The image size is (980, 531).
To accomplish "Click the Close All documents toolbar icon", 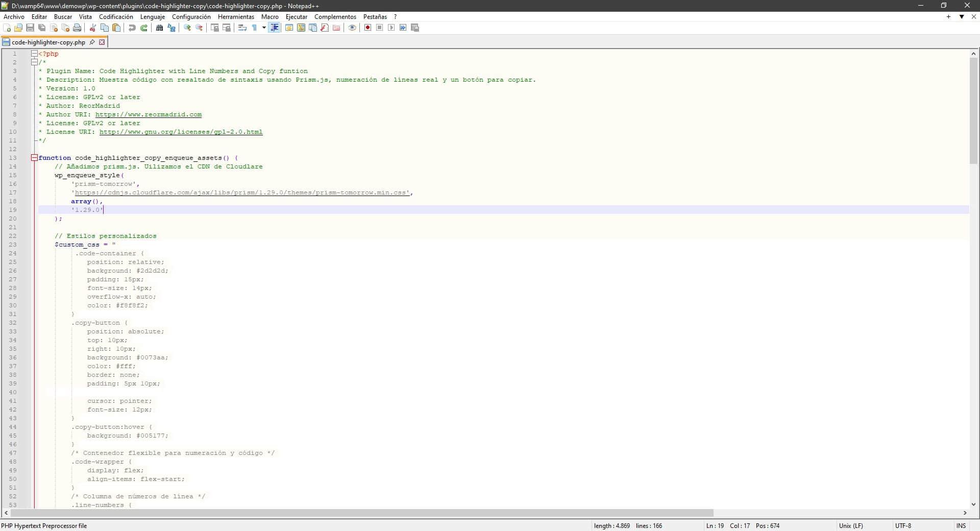I will (x=65, y=28).
